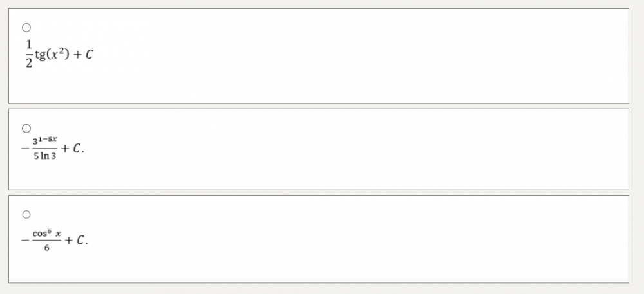
Task: Click the minus sign before the cos⁶ x fraction
Action: pyautogui.click(x=24, y=241)
